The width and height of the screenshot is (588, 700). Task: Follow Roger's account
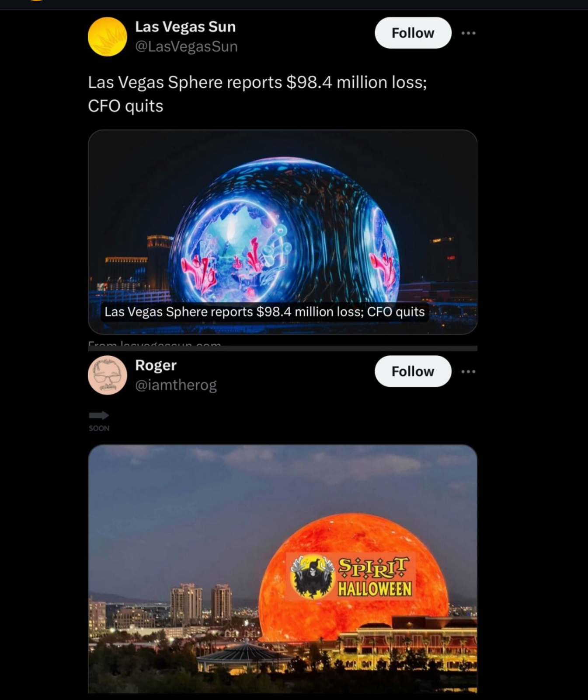click(413, 371)
